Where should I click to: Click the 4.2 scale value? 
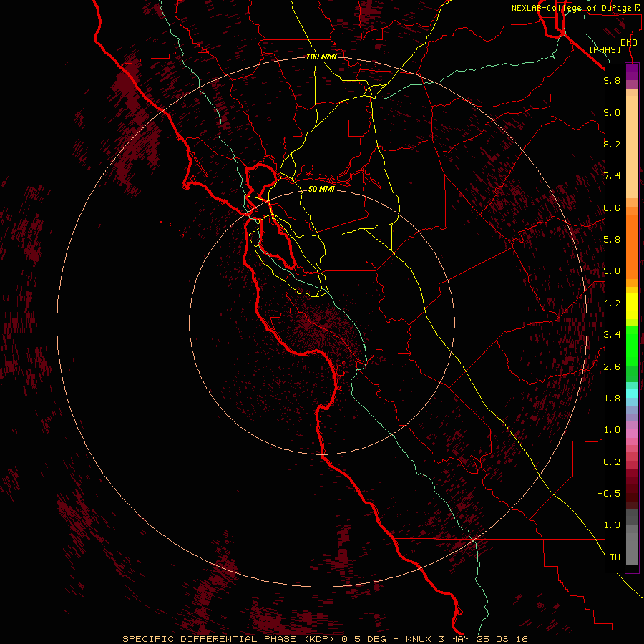pyautogui.click(x=612, y=303)
